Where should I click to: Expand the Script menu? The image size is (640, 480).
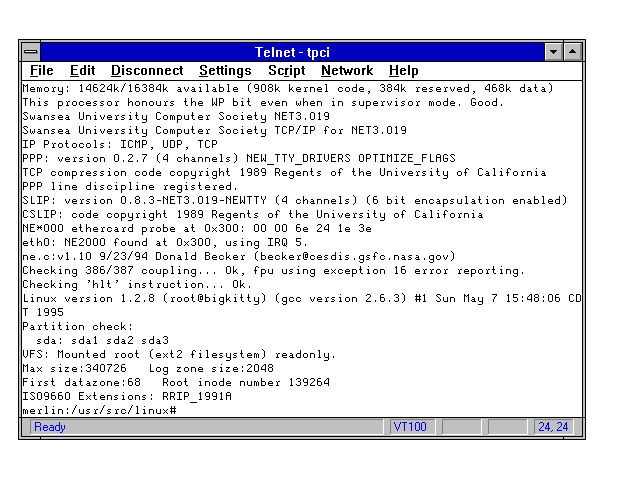[286, 71]
